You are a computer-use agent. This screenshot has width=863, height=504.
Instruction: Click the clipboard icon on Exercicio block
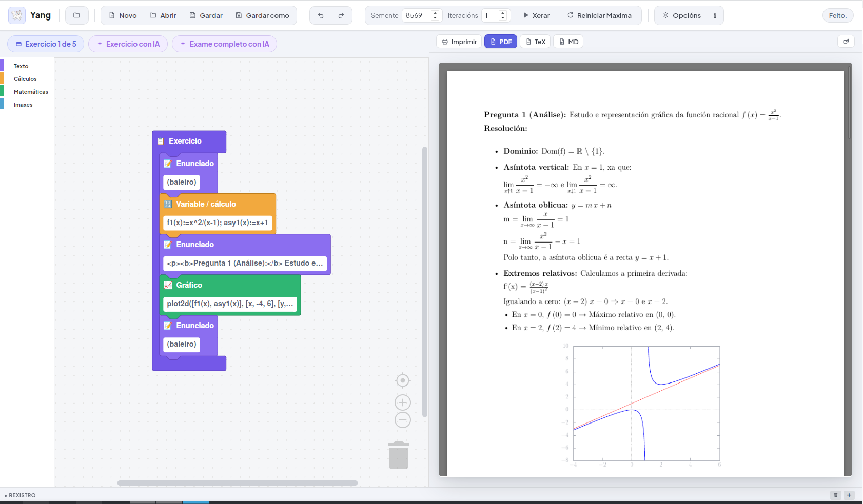(x=161, y=141)
